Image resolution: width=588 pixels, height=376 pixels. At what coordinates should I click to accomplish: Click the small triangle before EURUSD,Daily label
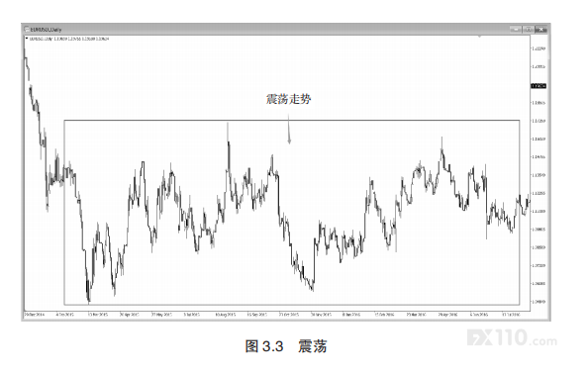27,39
